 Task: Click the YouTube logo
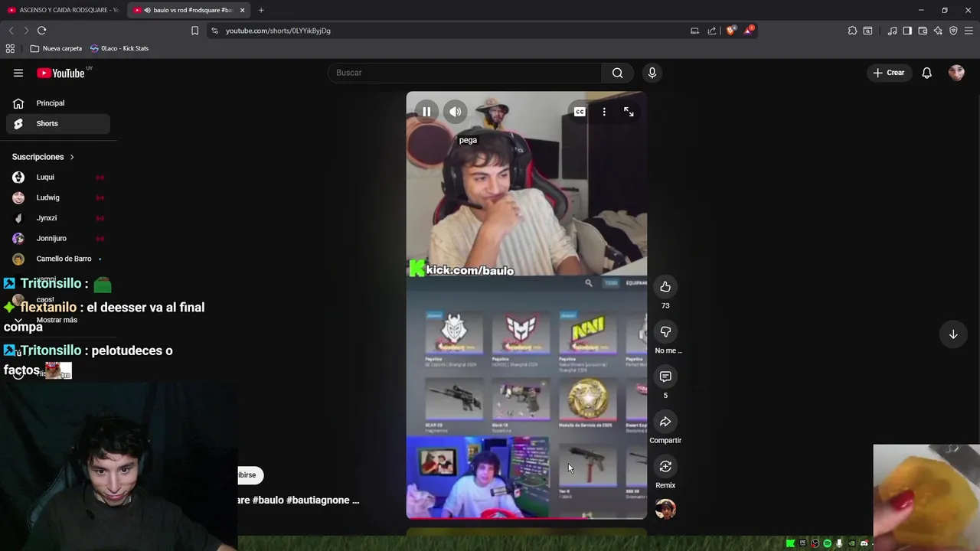(x=61, y=73)
